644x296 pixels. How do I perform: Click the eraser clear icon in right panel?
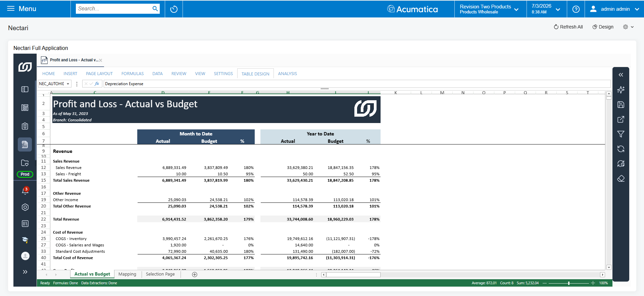point(621,178)
